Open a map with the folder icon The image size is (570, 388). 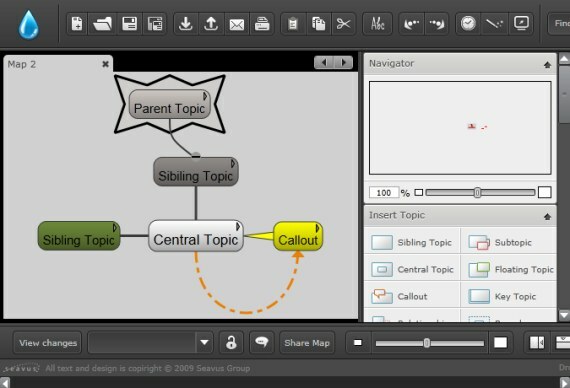point(103,24)
